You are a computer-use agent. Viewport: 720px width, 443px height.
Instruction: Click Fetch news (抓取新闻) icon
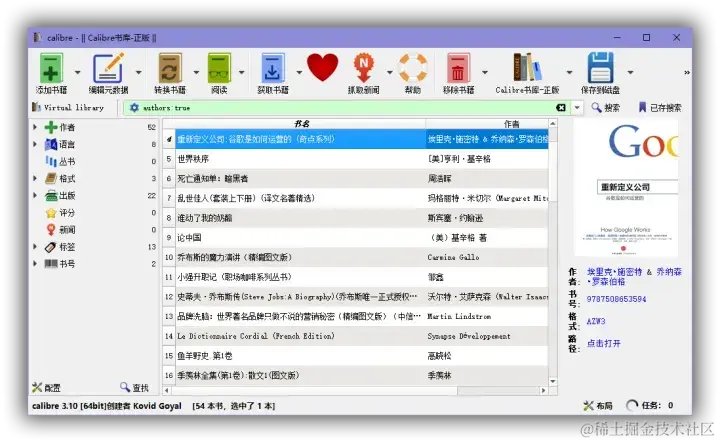pos(364,68)
